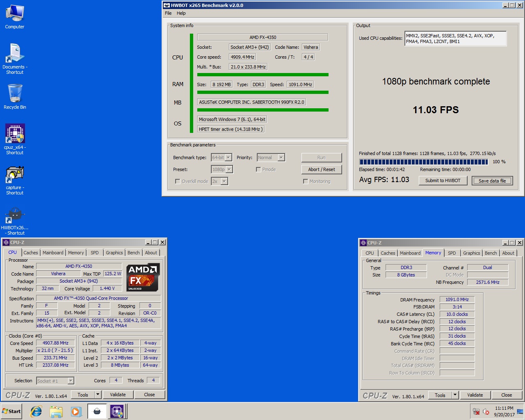This screenshot has width=525, height=420.
Task: Open the File menu in HWBOT
Action: (x=168, y=13)
